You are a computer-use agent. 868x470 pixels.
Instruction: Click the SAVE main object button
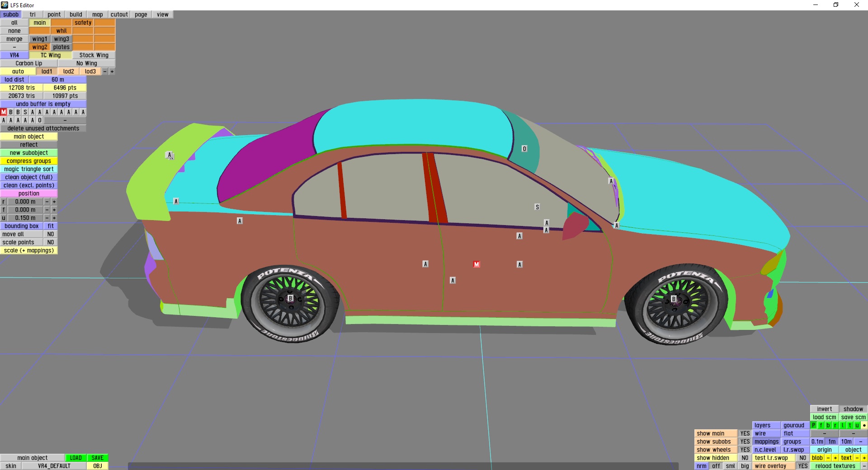(98, 458)
